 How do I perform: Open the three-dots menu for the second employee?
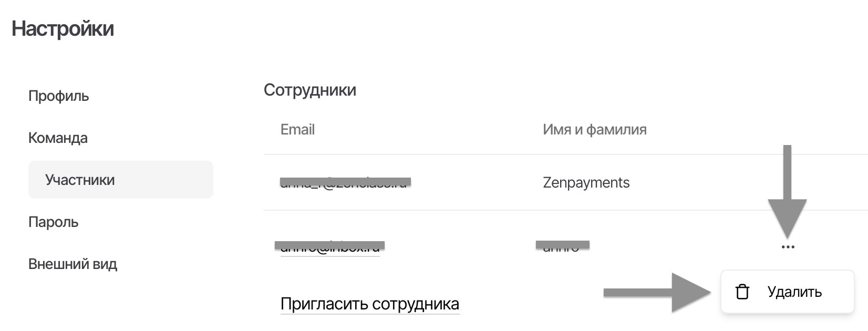click(788, 247)
